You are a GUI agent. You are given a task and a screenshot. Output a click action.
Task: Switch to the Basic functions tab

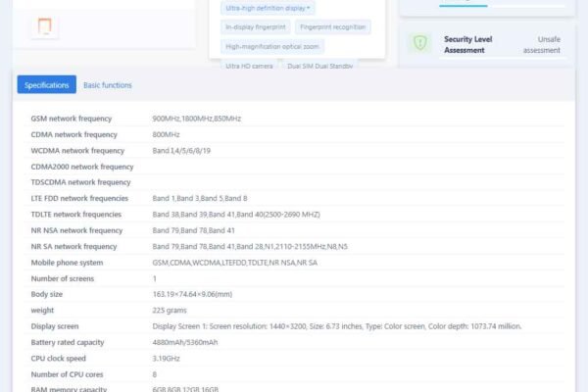108,85
